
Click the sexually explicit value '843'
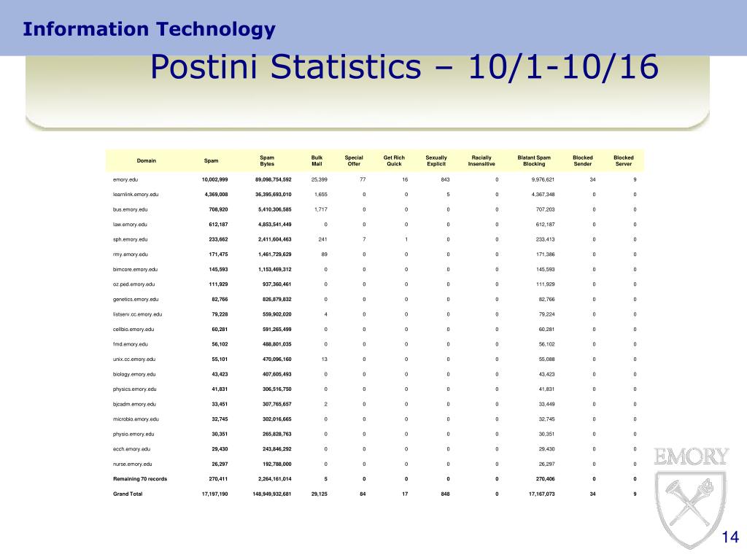(x=446, y=180)
